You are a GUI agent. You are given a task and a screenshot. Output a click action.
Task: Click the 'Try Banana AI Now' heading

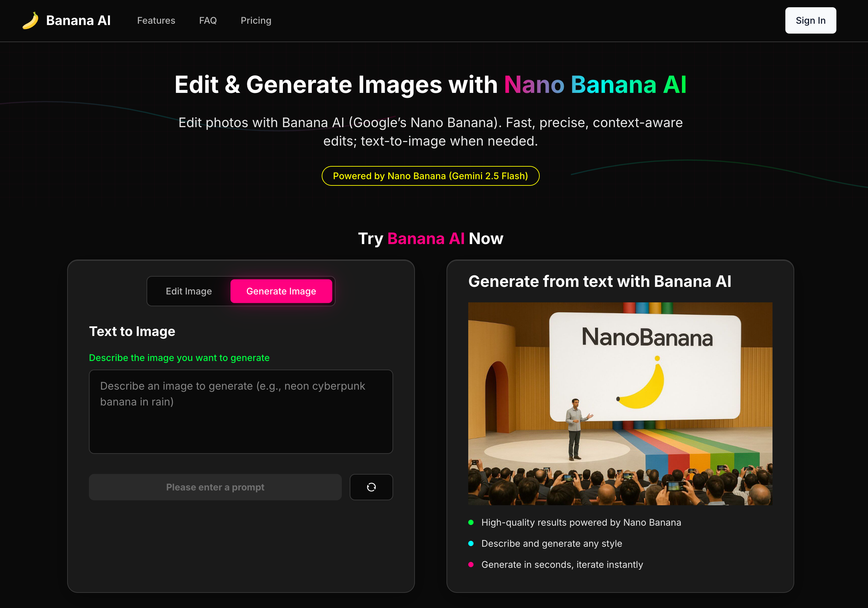click(430, 238)
